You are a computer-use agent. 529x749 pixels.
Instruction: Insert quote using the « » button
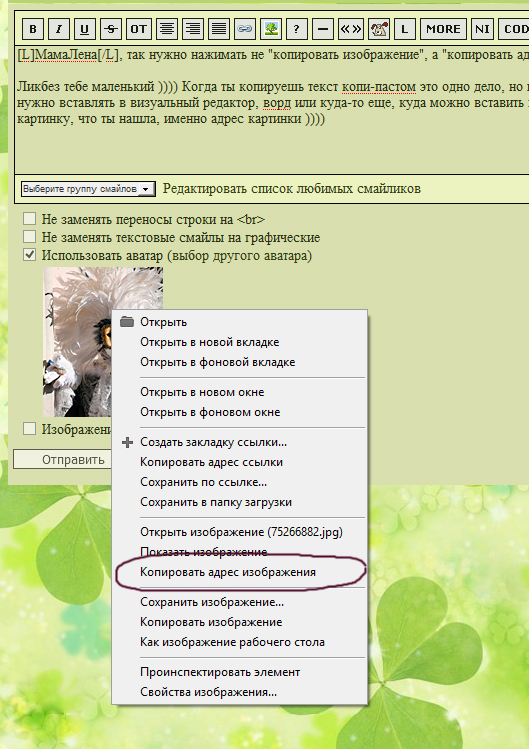351,29
